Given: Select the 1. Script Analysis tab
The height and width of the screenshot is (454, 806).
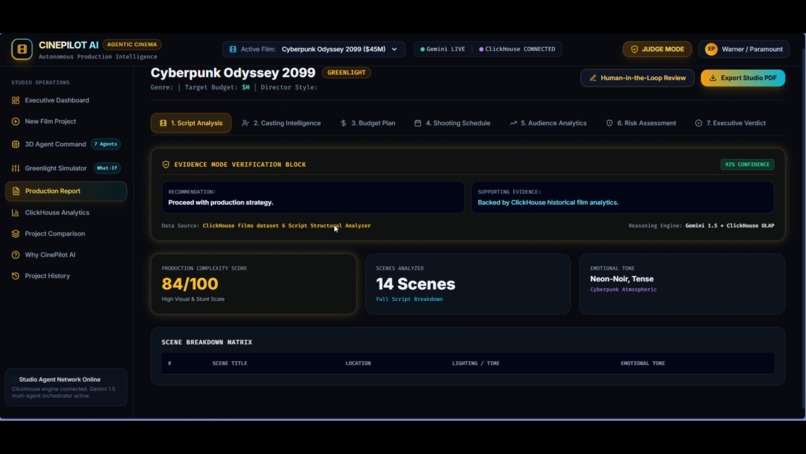Looking at the screenshot, I should point(191,123).
